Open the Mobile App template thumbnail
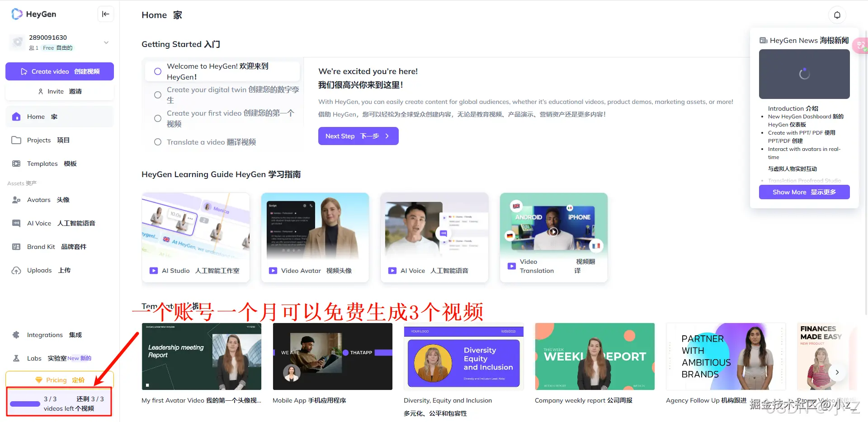This screenshot has height=422, width=868. pos(332,356)
